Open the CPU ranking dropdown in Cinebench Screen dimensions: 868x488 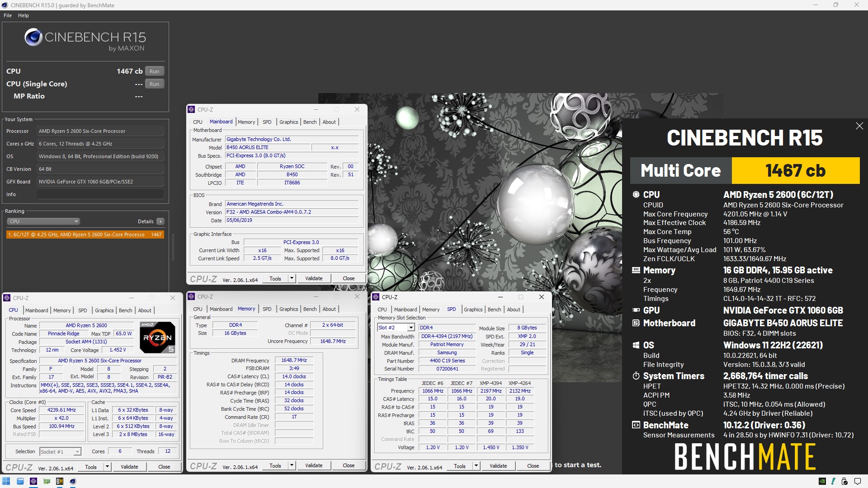[43, 221]
